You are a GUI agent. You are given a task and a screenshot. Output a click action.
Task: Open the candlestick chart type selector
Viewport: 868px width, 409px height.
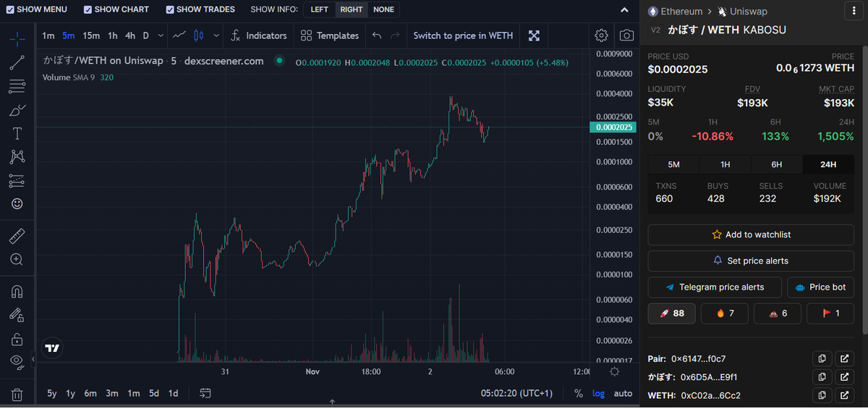(x=200, y=35)
